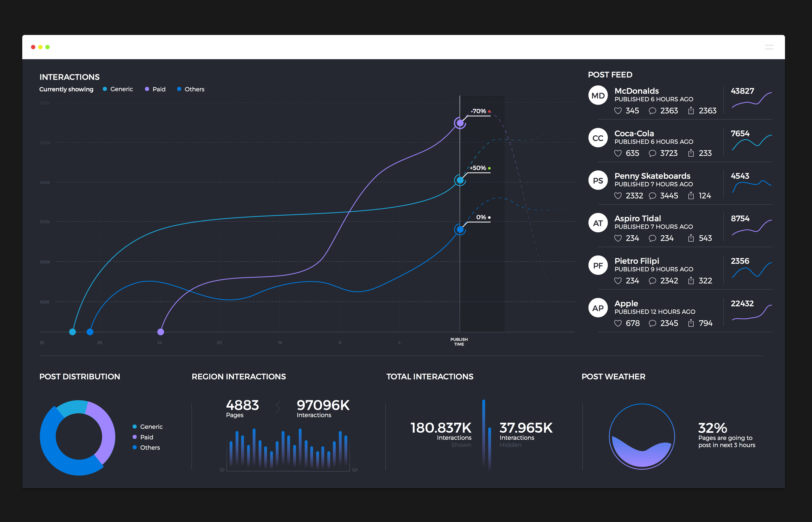Open the hamburger menu top right

769,47
